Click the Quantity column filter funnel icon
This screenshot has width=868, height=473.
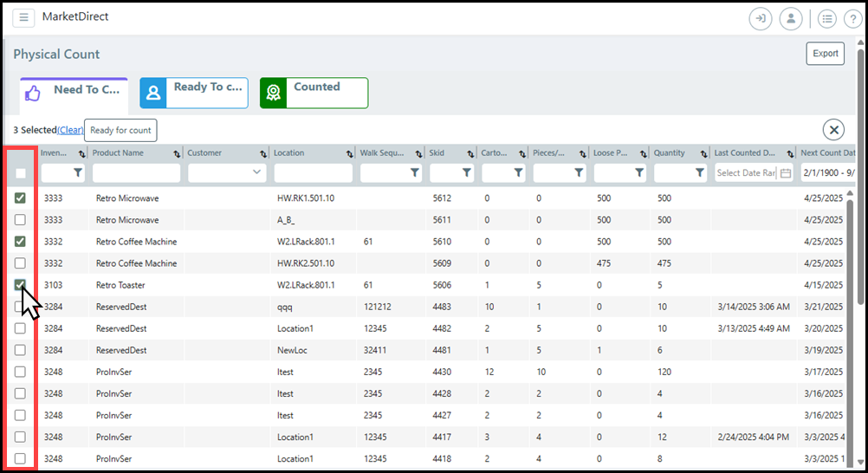click(699, 173)
